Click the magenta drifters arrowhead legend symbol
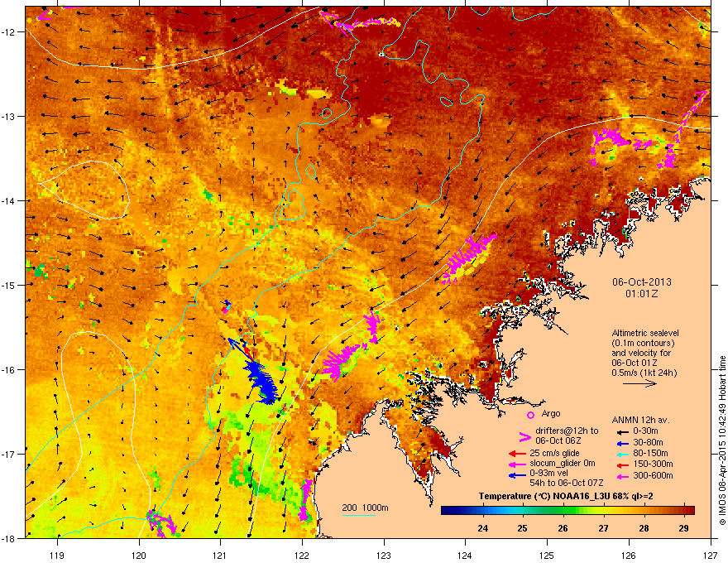This screenshot has width=728, height=563. click(524, 437)
